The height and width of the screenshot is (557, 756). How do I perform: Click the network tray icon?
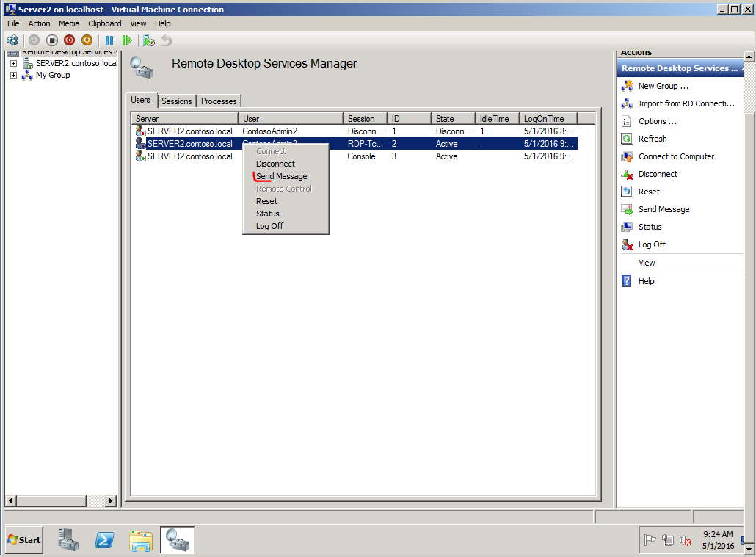point(668,540)
